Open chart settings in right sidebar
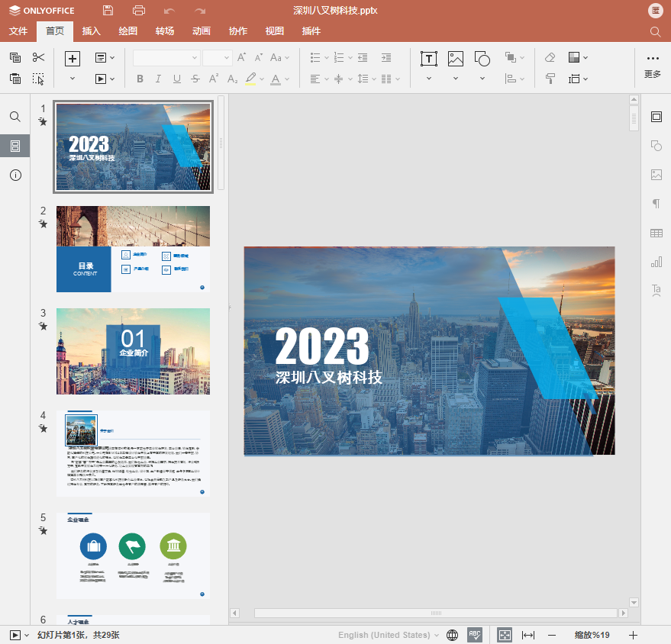Image resolution: width=671 pixels, height=644 pixels. click(656, 262)
